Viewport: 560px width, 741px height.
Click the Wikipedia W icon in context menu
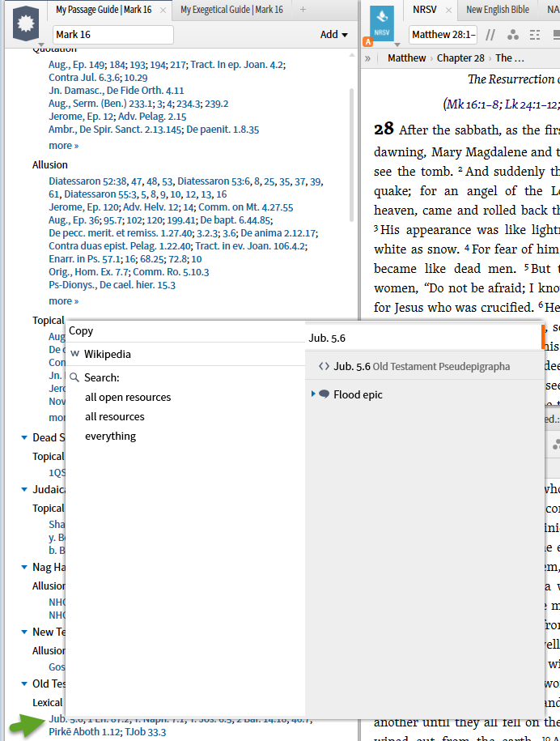coord(74,354)
